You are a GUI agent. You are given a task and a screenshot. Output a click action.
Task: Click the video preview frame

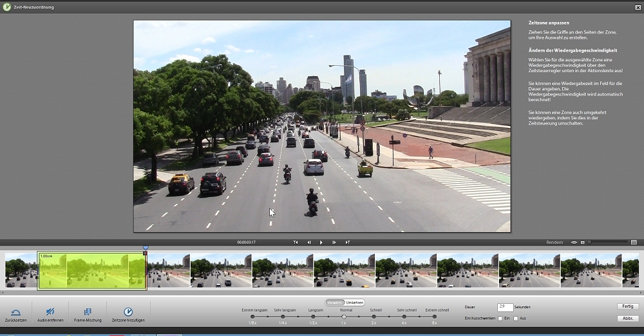tap(322, 126)
